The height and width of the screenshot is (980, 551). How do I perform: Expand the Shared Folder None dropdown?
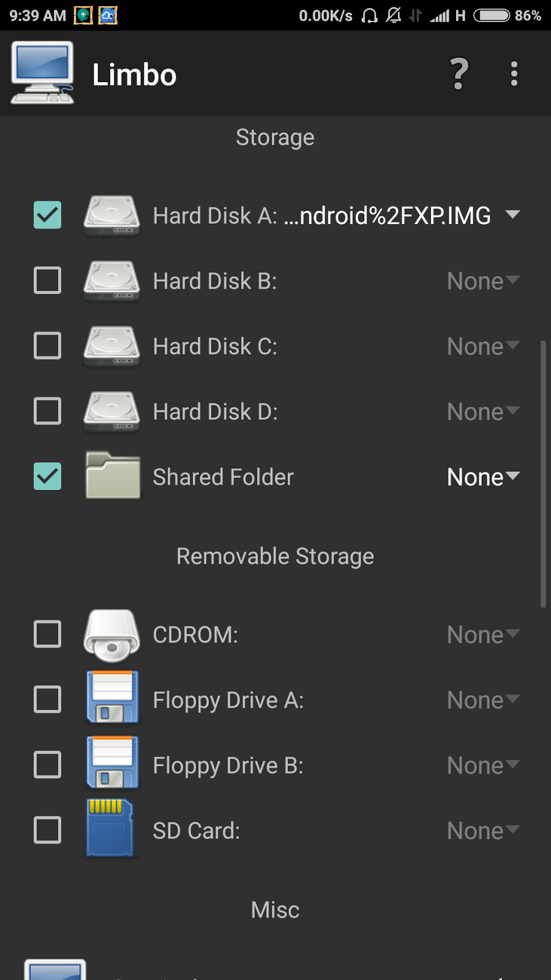483,477
